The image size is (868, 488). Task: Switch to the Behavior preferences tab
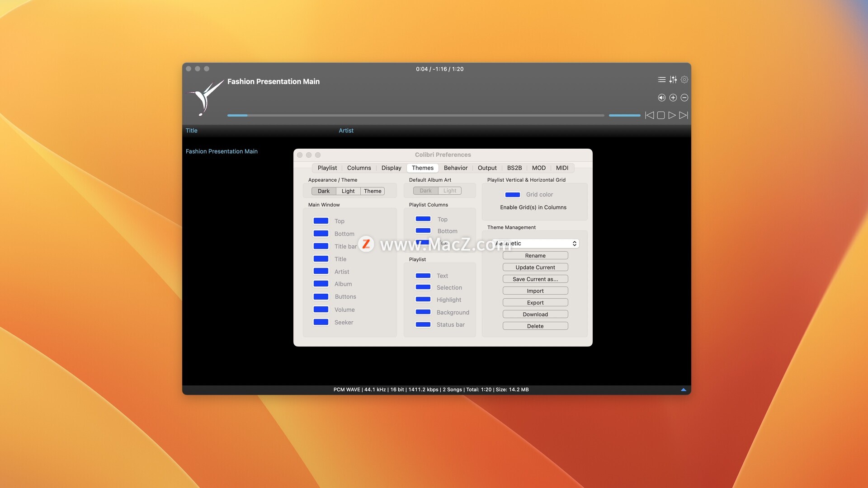click(x=456, y=168)
